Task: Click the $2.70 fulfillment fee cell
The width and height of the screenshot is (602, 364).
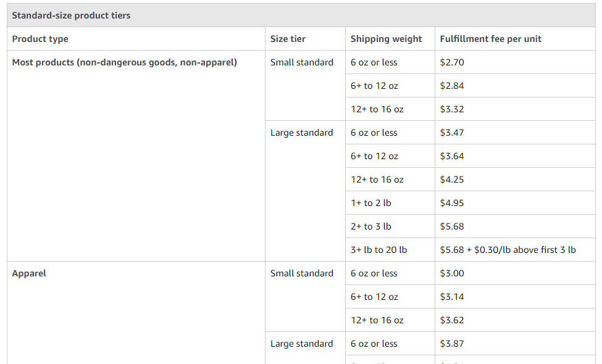Action: click(515, 62)
